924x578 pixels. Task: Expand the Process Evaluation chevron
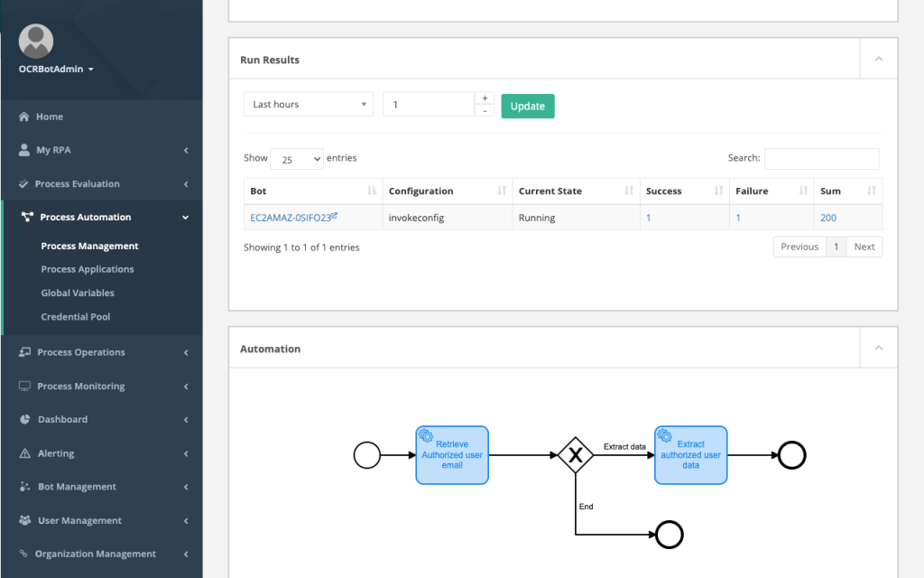pyautogui.click(x=186, y=184)
